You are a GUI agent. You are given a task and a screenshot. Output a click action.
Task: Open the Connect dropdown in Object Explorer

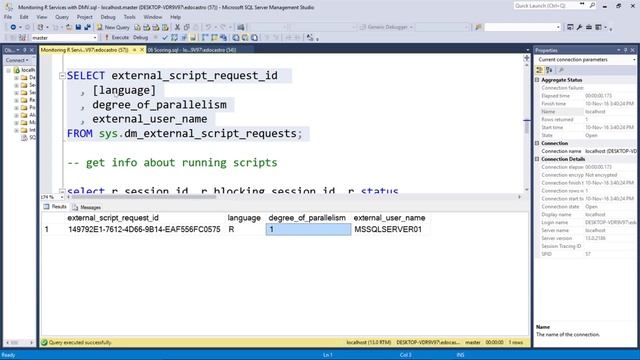coord(17,60)
